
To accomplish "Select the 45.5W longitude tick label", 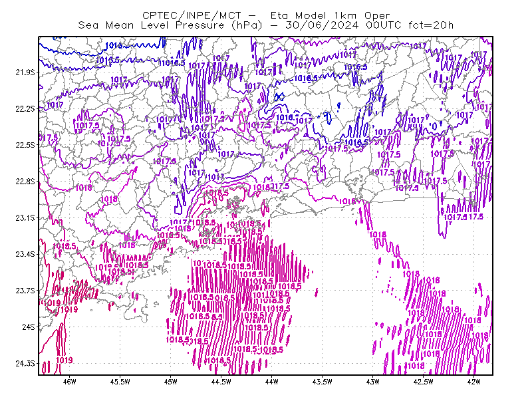I will click(x=120, y=382).
